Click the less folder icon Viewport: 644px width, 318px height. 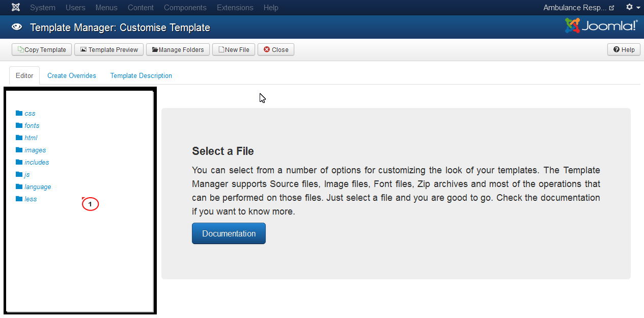pos(19,199)
